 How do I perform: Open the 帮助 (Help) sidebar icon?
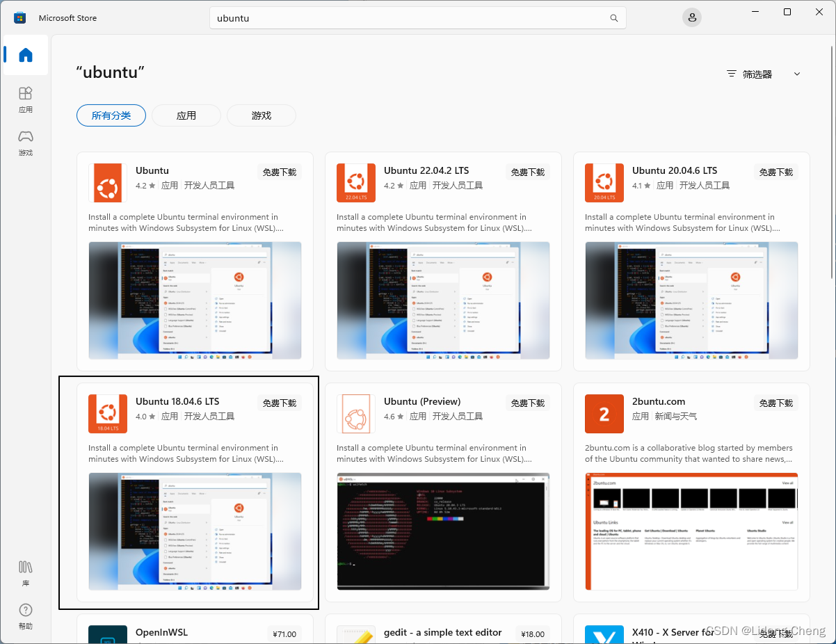26,616
